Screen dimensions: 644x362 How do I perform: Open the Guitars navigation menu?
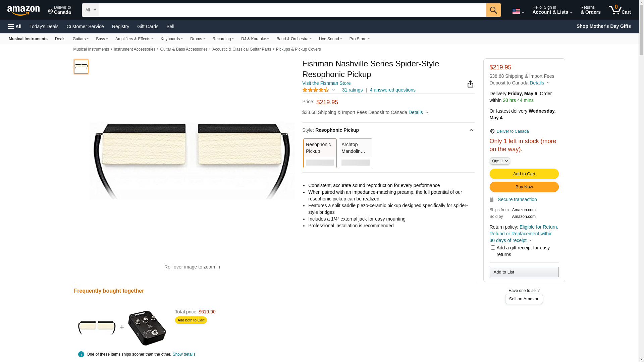[80, 39]
